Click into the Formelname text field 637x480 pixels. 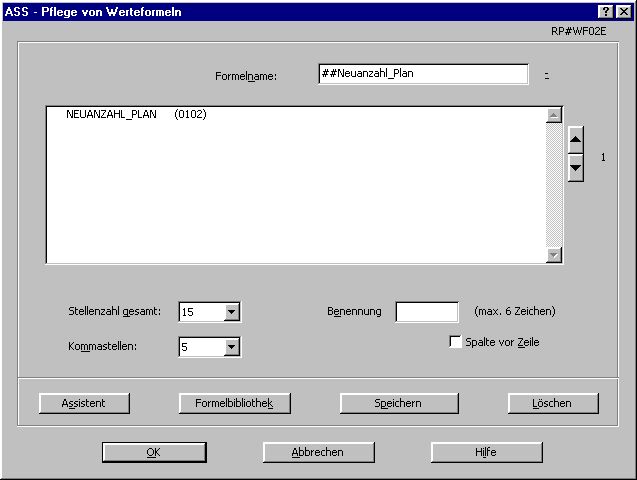pos(422,74)
